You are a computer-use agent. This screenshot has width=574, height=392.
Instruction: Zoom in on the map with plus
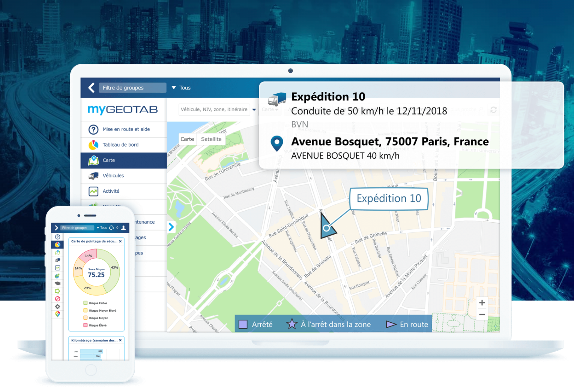click(482, 303)
